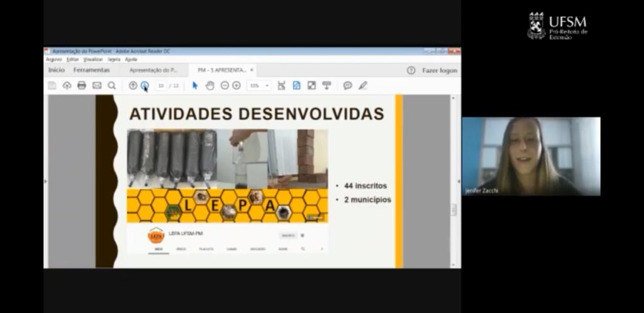Click the email envelope icon
This screenshot has width=644, height=313.
pyautogui.click(x=97, y=85)
